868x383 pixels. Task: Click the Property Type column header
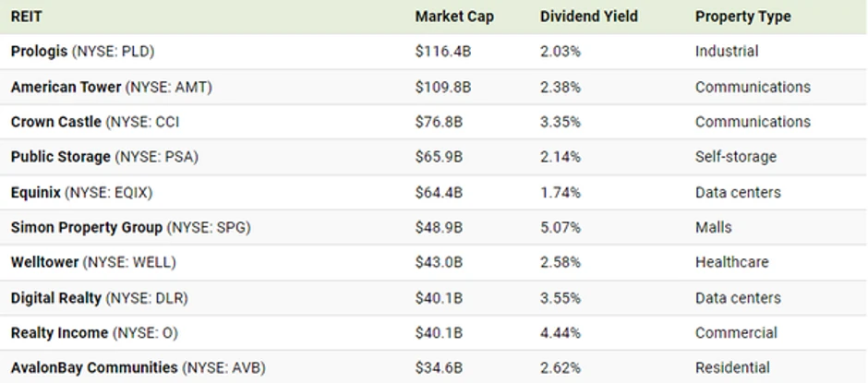click(x=742, y=17)
